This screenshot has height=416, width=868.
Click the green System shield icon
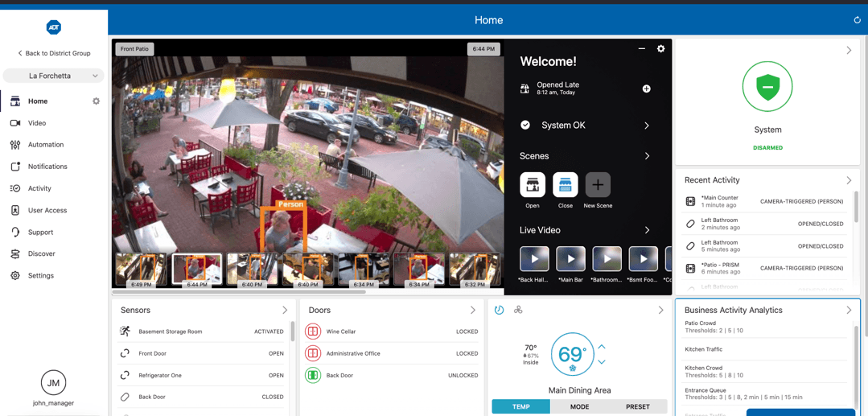pyautogui.click(x=767, y=87)
